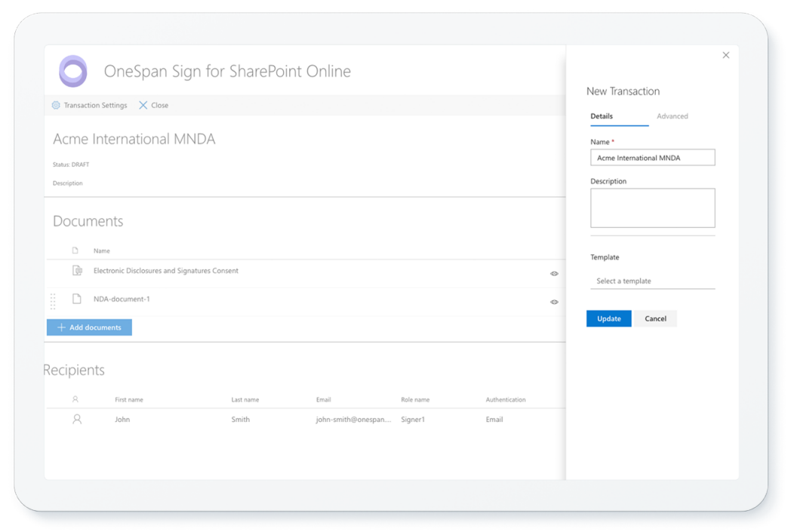Switch to the Advanced tab
The width and height of the screenshot is (791, 532).
click(x=673, y=116)
